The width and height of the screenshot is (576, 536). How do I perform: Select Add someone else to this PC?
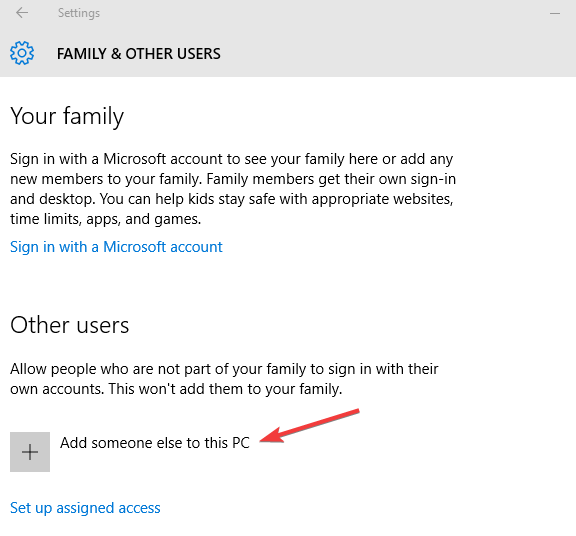[x=155, y=443]
